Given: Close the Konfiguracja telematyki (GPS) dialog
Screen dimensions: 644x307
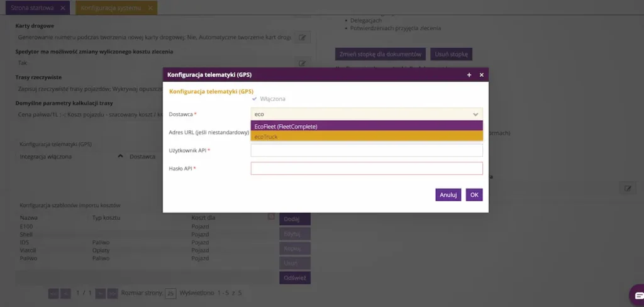Looking at the screenshot, I should point(481,75).
